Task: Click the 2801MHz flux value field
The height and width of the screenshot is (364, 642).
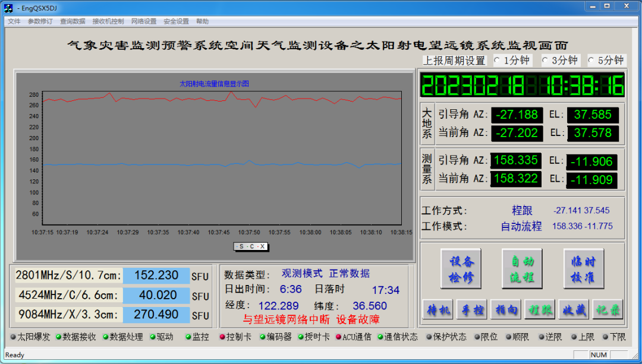Action: coord(156,276)
